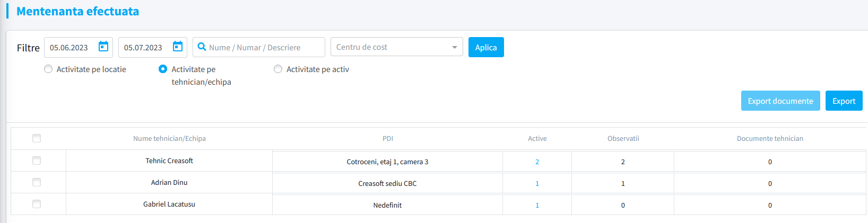
Task: Focus the Nume / Numar / Descriere search field
Action: (x=259, y=47)
